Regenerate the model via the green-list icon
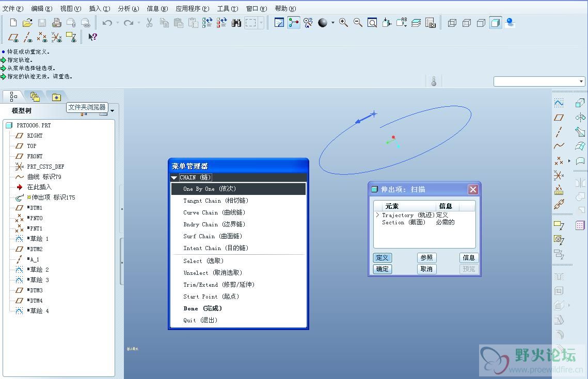This screenshot has height=379, width=588. coord(207,23)
